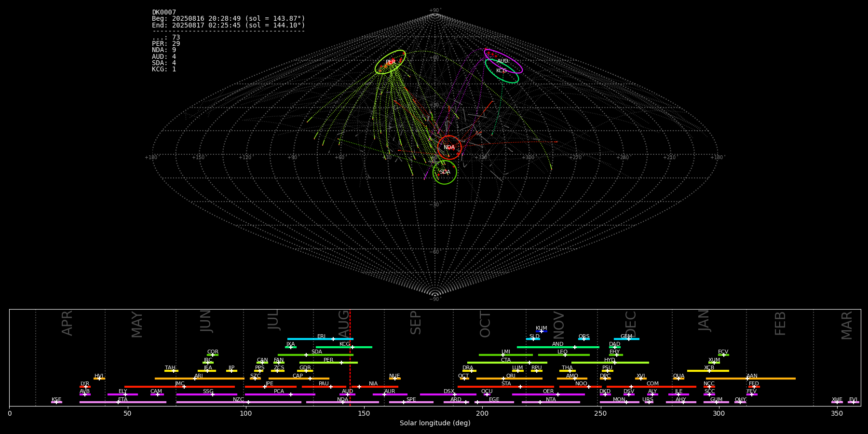Click the AUG month label
The image size is (868, 434).
pos(344,323)
